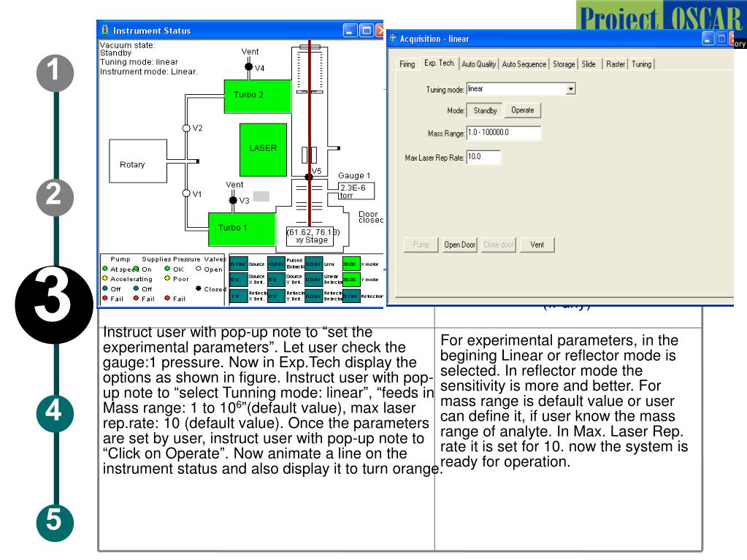The height and width of the screenshot is (560, 747).
Task: Switch to the Firing tab
Action: click(407, 64)
